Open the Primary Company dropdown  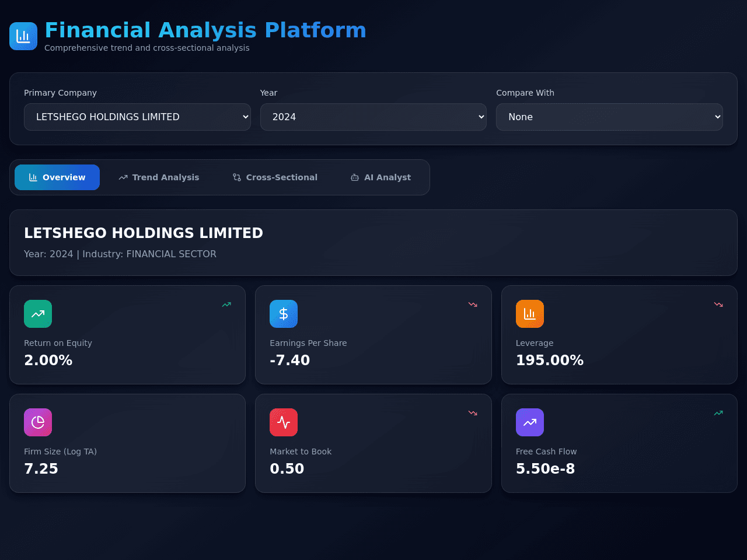137,117
